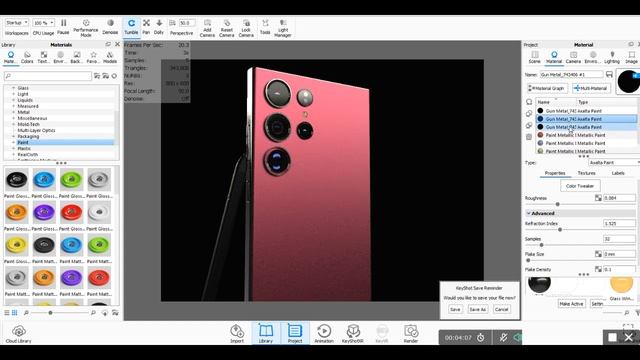
Task: Adjust the Roughness slider
Action: [x=558, y=204]
